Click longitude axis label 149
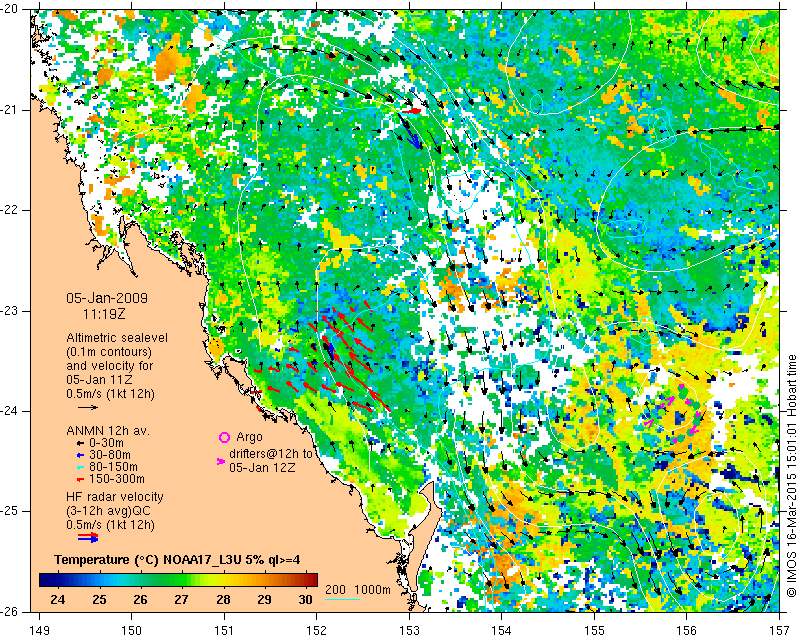The height and width of the screenshot is (640, 800). tap(39, 630)
